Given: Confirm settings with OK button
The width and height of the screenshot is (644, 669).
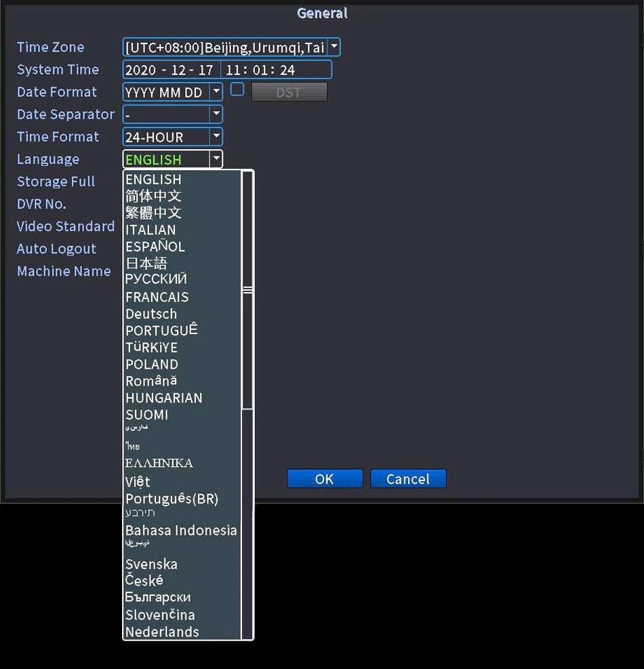Looking at the screenshot, I should click(325, 479).
